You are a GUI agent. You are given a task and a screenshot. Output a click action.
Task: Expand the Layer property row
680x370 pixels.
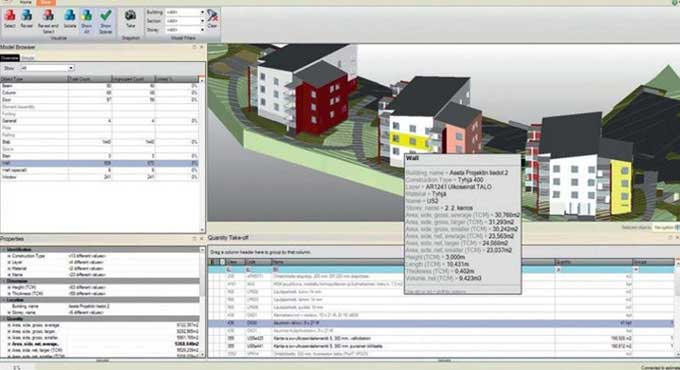click(9, 262)
